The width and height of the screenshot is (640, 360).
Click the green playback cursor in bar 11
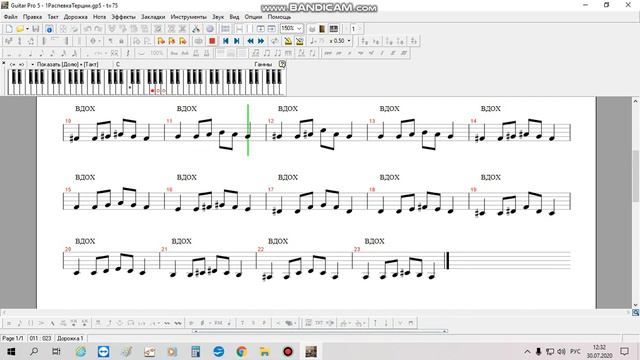coord(248,130)
